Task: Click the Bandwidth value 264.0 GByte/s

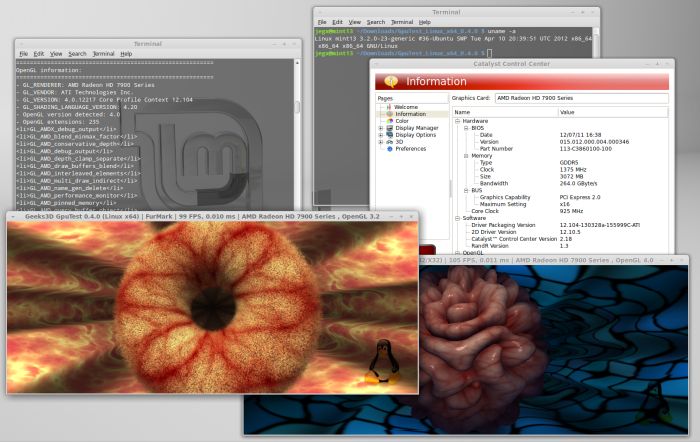Action: click(x=578, y=183)
